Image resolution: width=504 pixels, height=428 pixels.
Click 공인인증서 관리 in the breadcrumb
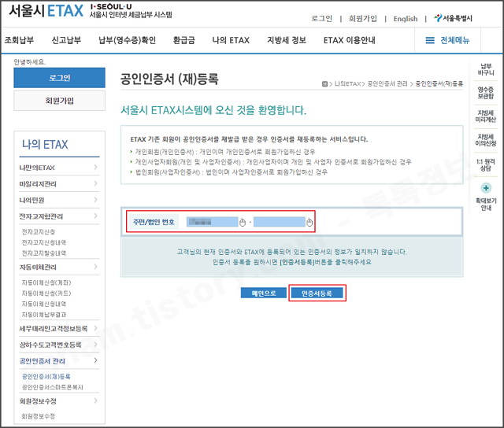tap(387, 84)
